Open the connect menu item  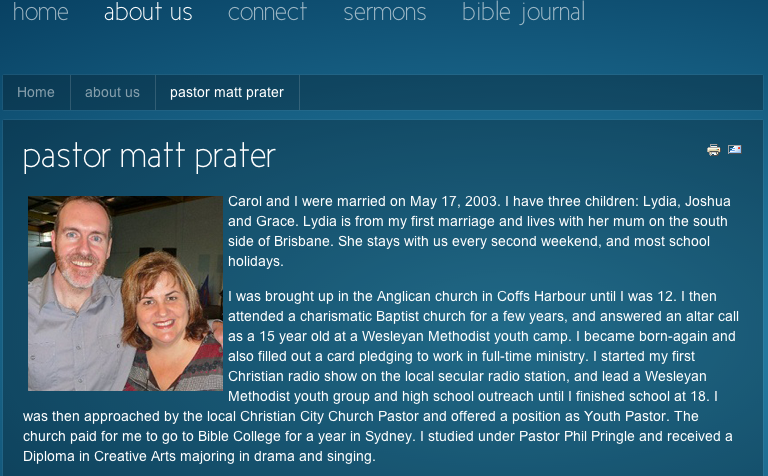[267, 13]
